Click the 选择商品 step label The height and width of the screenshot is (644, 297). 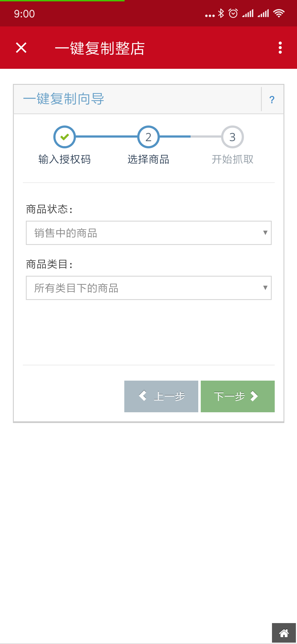point(148,159)
